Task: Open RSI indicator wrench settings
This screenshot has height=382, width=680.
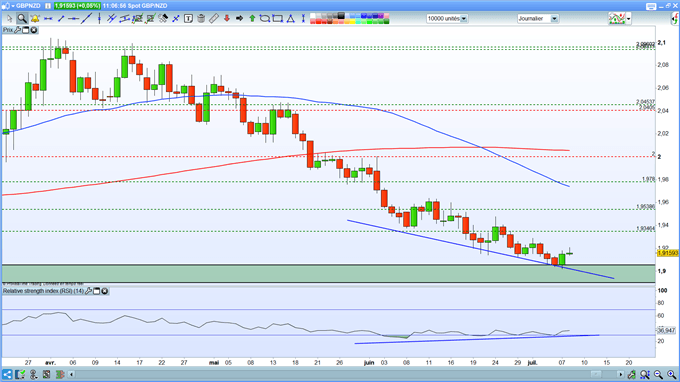Action: pos(88,291)
